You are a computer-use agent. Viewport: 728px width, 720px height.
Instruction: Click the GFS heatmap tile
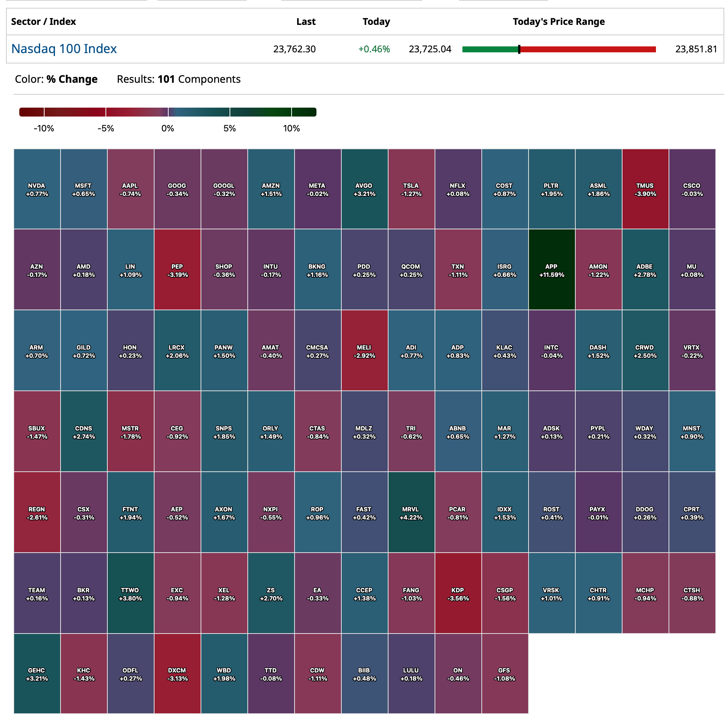[504, 674]
